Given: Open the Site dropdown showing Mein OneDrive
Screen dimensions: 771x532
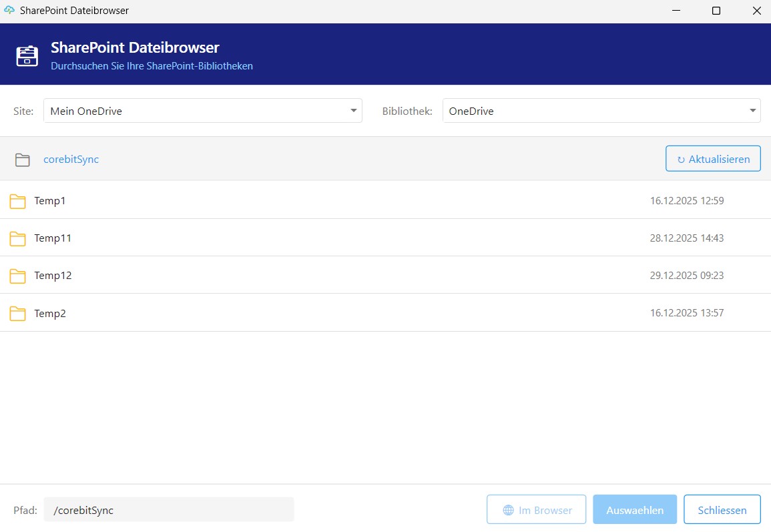Looking at the screenshot, I should point(200,110).
